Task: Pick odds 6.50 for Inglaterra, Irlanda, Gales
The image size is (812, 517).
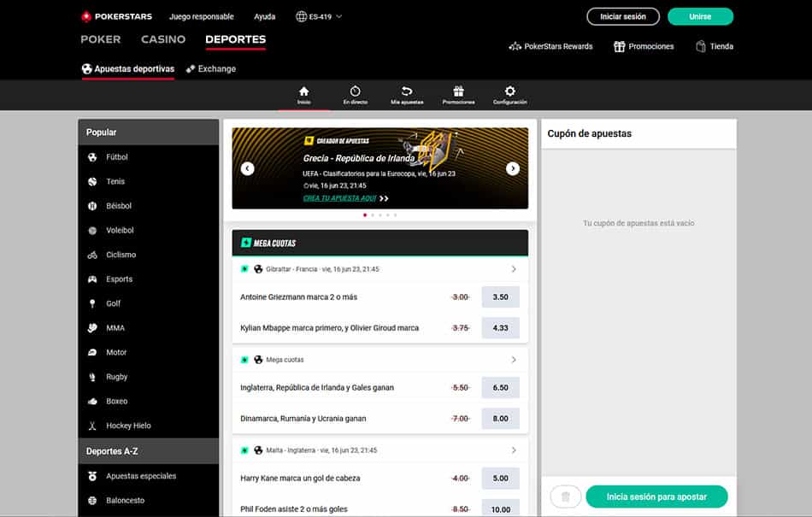Action: click(x=500, y=388)
